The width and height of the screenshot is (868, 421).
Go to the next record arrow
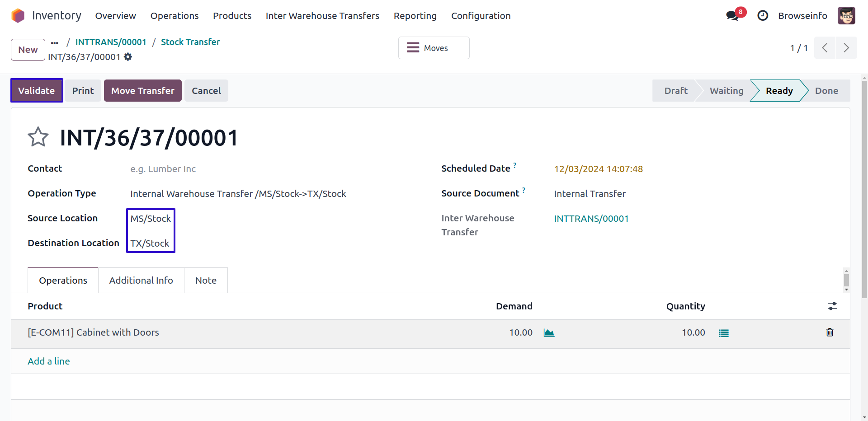846,48
